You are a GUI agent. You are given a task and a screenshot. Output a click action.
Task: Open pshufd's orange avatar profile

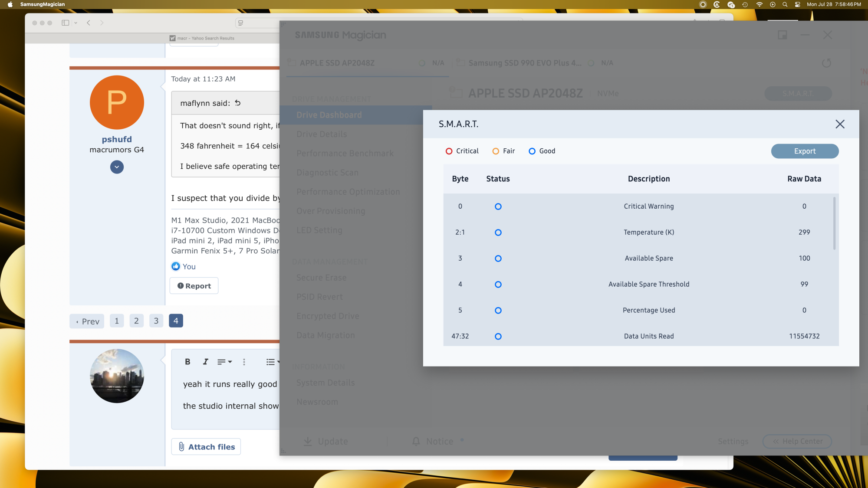[117, 102]
